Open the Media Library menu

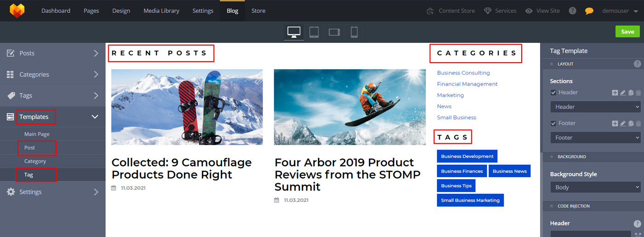[x=161, y=11]
